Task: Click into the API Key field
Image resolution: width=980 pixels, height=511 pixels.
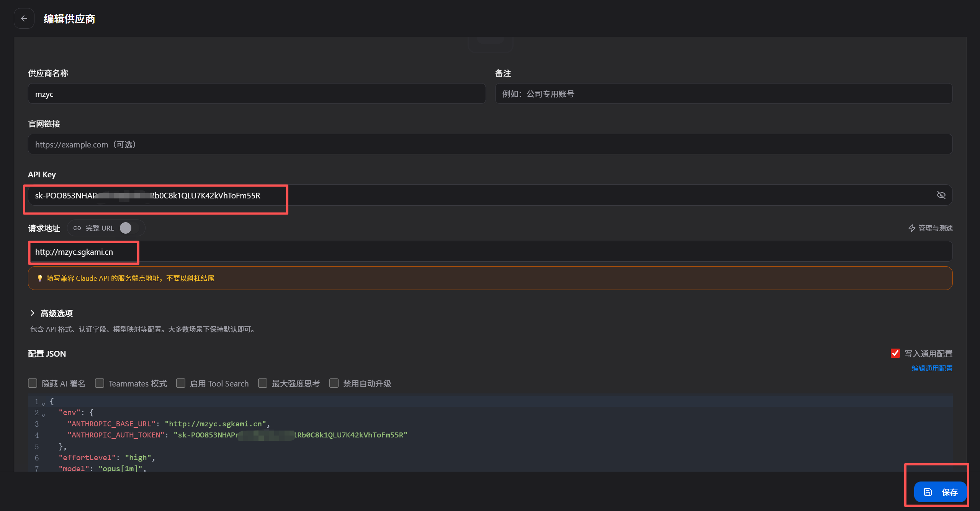Action: (x=490, y=195)
